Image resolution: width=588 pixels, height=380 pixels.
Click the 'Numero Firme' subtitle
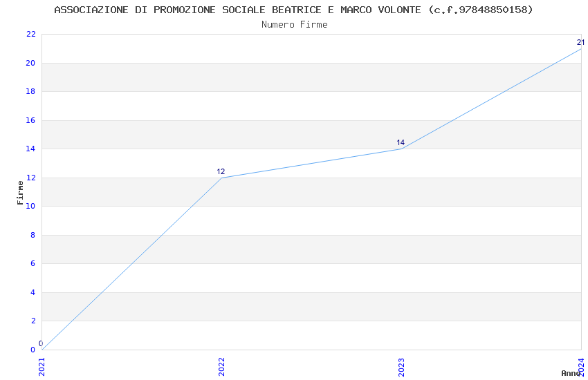(295, 25)
